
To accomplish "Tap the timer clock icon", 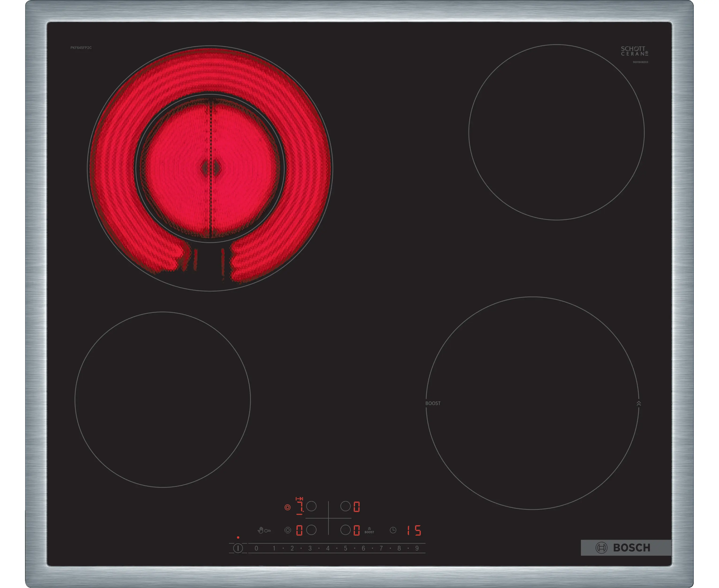I will coord(393,530).
